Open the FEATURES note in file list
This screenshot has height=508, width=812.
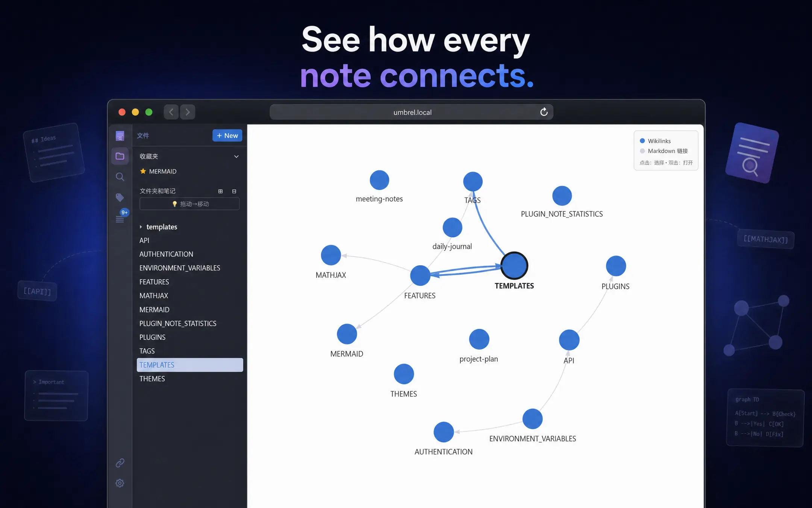pos(154,282)
